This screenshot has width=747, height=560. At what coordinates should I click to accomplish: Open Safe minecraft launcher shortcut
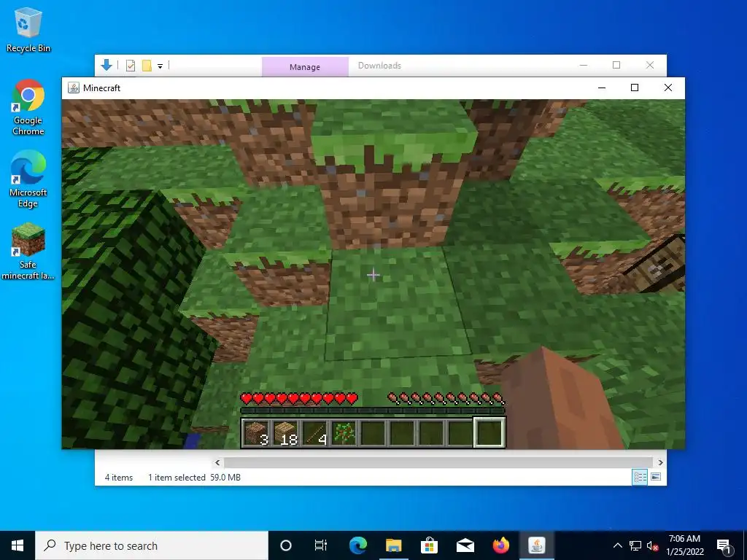click(x=28, y=252)
